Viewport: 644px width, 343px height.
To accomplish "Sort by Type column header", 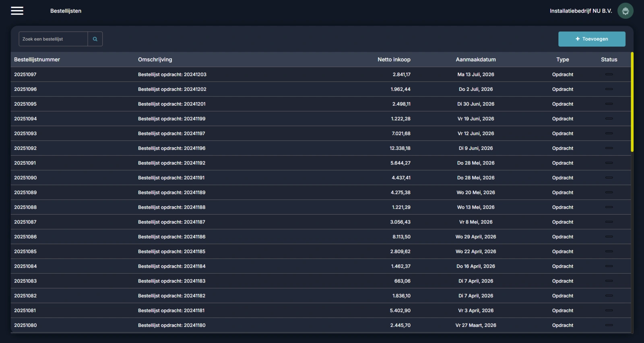I will pos(563,60).
